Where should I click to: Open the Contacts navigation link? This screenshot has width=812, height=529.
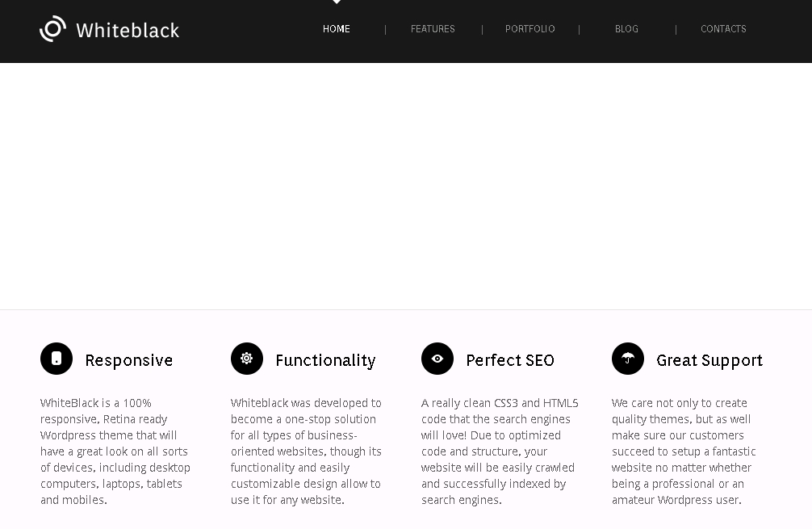pyautogui.click(x=723, y=29)
